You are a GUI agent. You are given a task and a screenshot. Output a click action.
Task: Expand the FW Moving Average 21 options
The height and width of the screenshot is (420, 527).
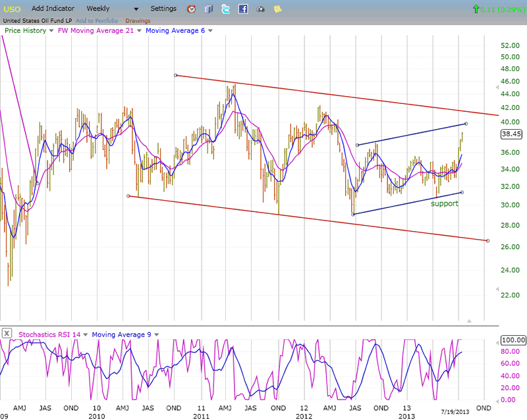tap(139, 31)
